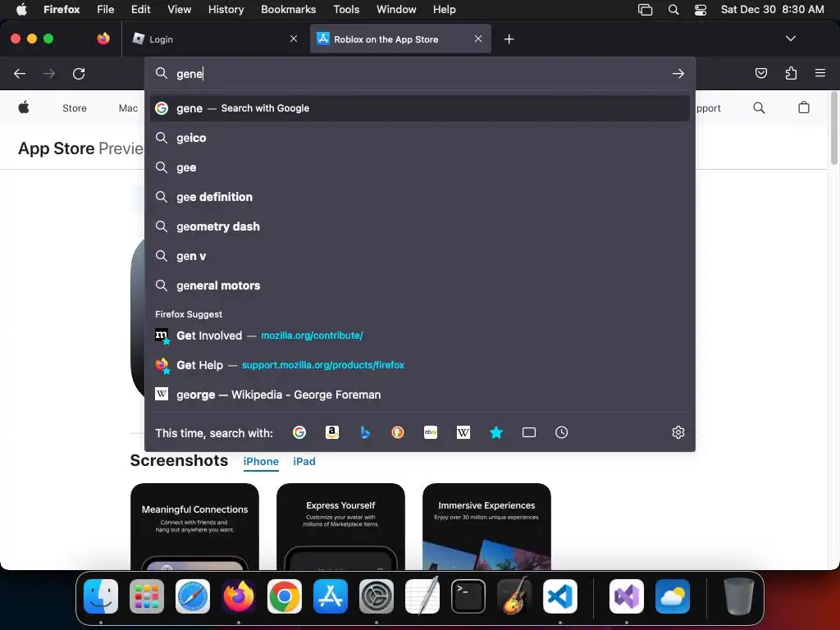
Task: Launch Safari from the Dock
Action: pyautogui.click(x=193, y=596)
